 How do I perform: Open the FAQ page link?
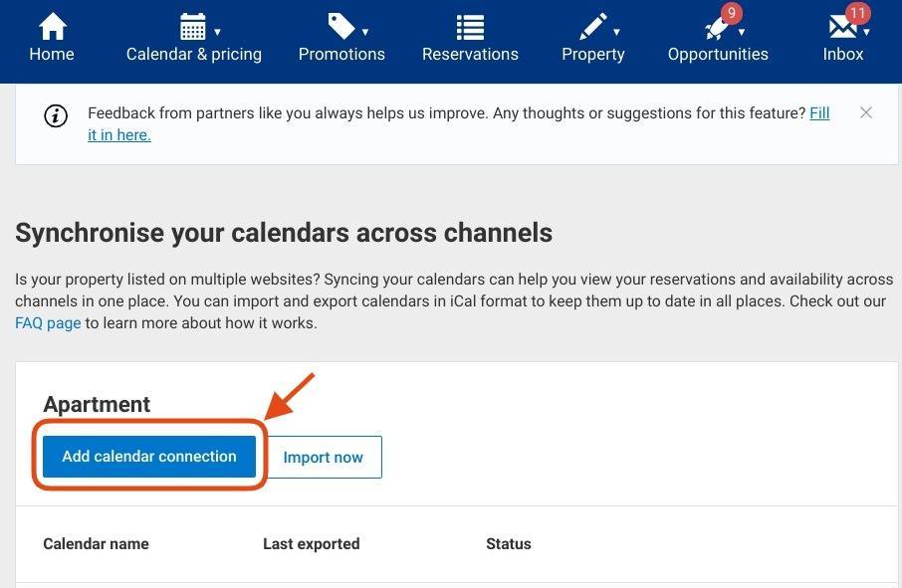(x=47, y=322)
